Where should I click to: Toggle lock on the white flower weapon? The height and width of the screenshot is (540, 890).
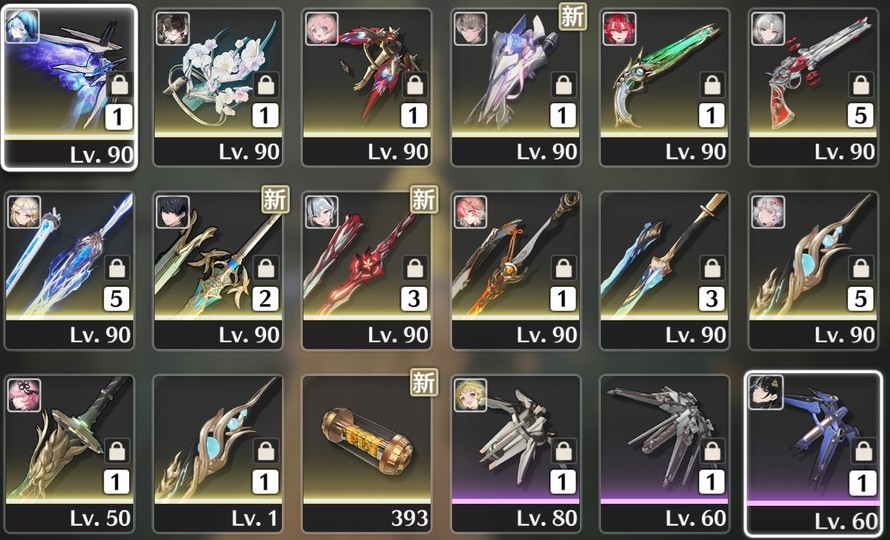tap(266, 85)
